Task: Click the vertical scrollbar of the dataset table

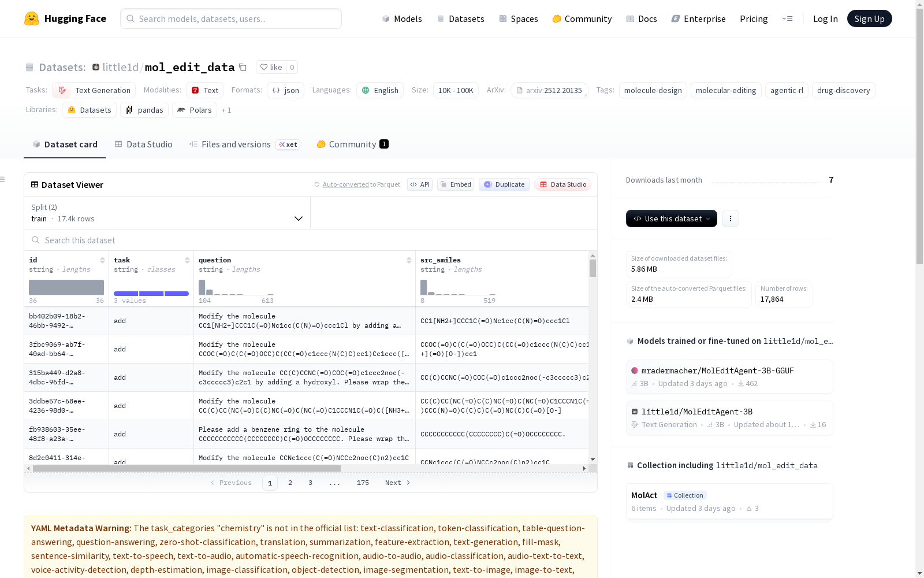Action: coord(593,268)
